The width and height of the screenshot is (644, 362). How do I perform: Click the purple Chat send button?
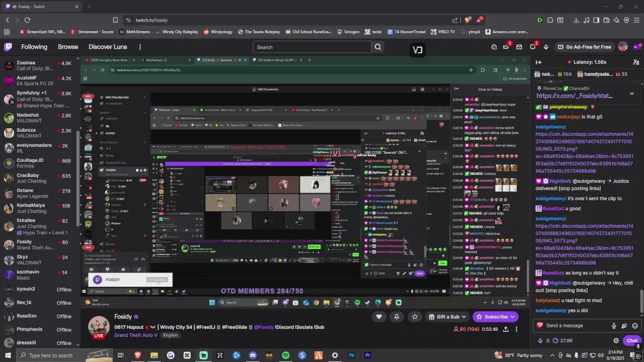[632, 340]
